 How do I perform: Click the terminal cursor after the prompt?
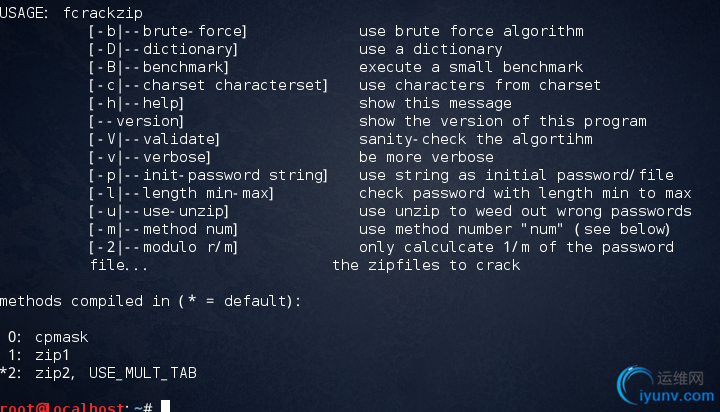point(165,406)
